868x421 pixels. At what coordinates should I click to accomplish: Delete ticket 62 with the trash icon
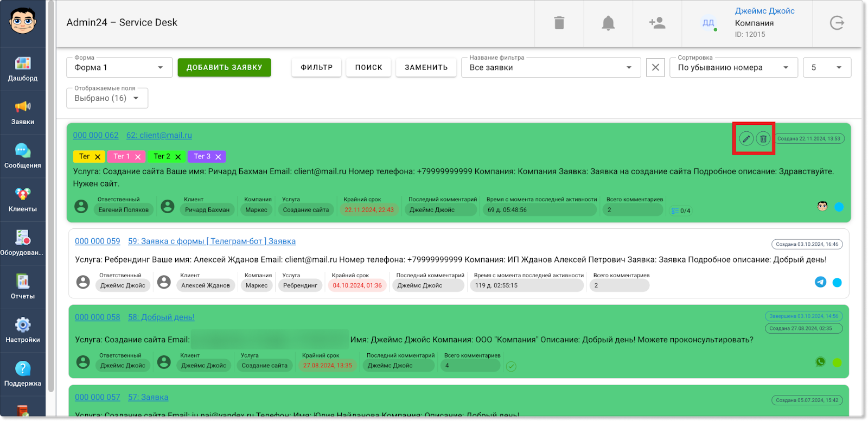click(763, 139)
